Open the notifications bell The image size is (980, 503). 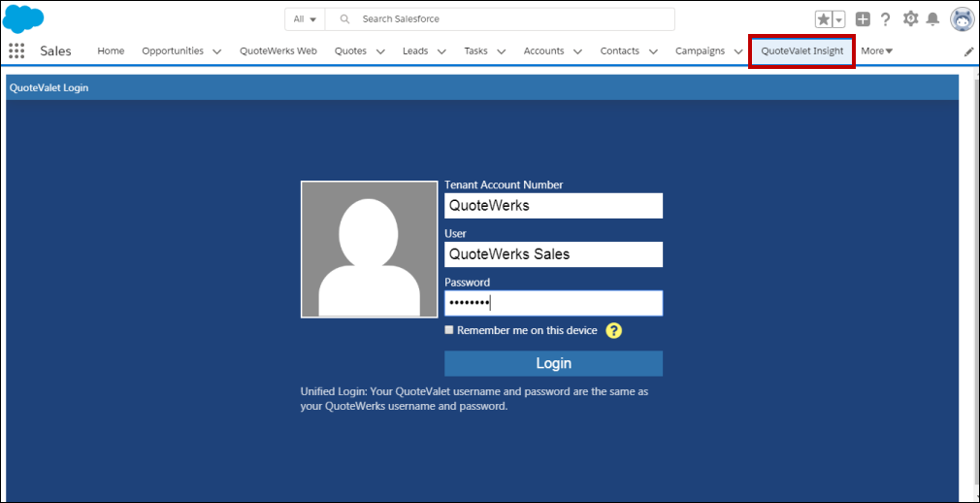point(932,19)
